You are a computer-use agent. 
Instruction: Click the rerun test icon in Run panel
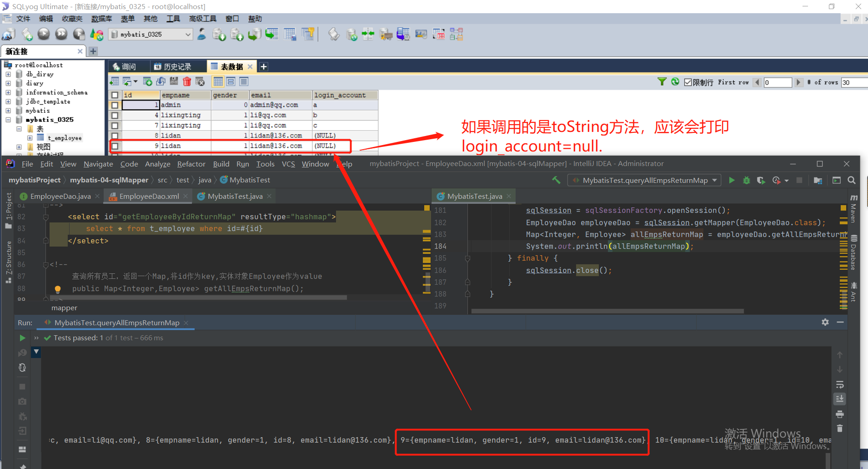[x=22, y=338]
